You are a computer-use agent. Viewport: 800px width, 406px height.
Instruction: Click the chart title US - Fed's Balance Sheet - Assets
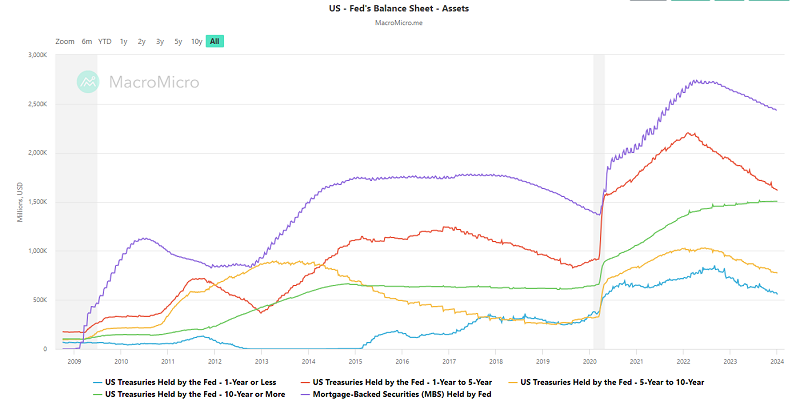pyautogui.click(x=400, y=6)
